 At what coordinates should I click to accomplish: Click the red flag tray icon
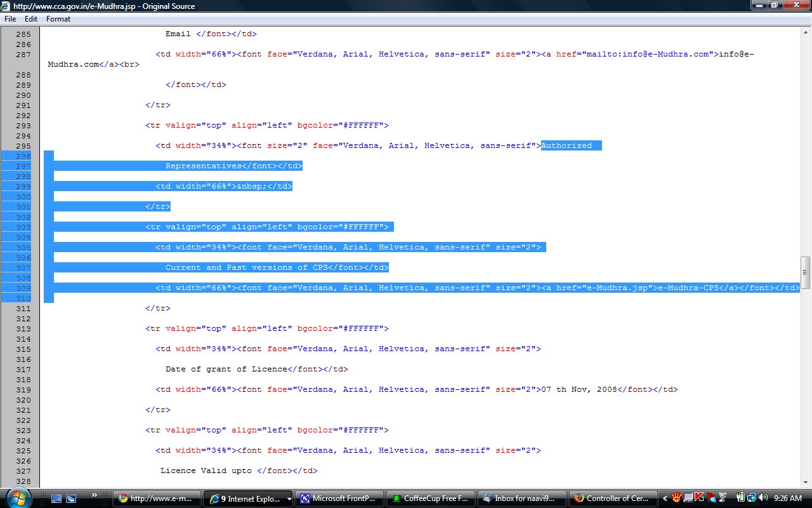pos(710,498)
